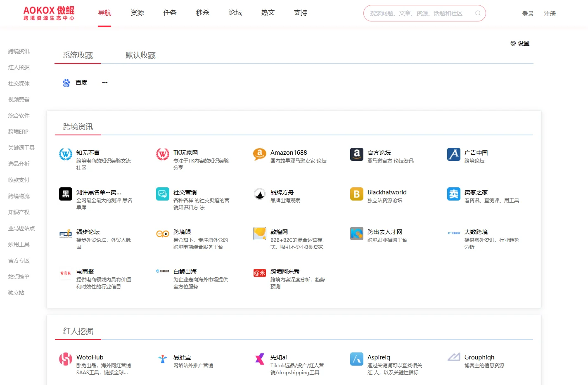The width and height of the screenshot is (588, 385).
Task: Click the Amazon1688 icon
Action: pos(260,154)
